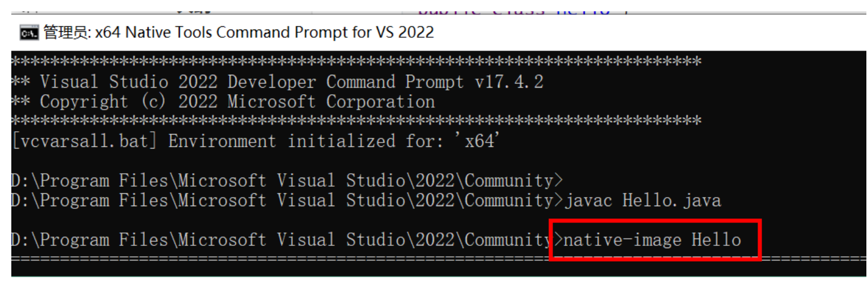The height and width of the screenshot is (282, 868).
Task: Click the version v17.4.2 text
Action: (x=509, y=82)
